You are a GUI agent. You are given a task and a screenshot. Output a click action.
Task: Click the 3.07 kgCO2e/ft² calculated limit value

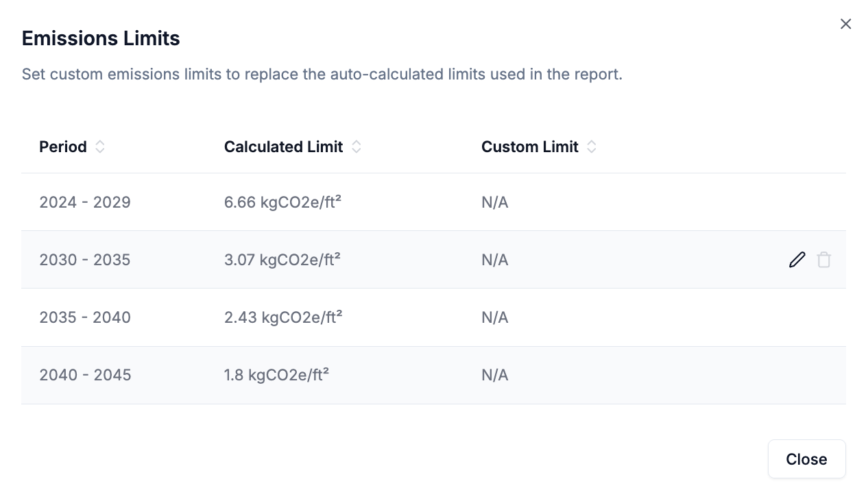(282, 260)
